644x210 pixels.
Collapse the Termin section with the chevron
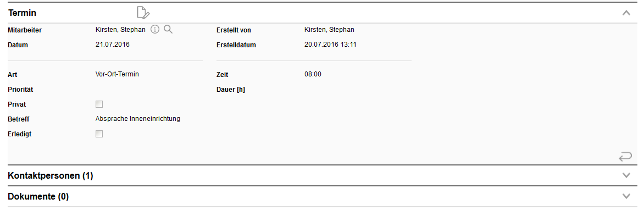(626, 13)
